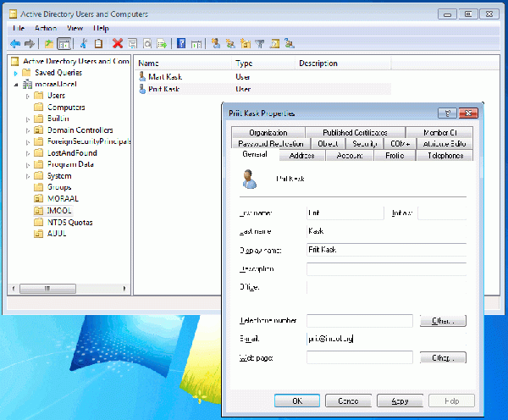This screenshot has width=508, height=420.
Task: Switch to the Security tab
Action: [x=364, y=144]
